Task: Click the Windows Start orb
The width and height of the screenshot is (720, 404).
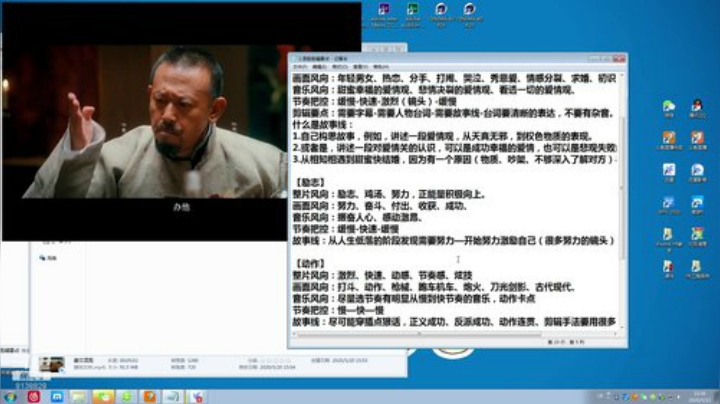Action: coord(10,397)
